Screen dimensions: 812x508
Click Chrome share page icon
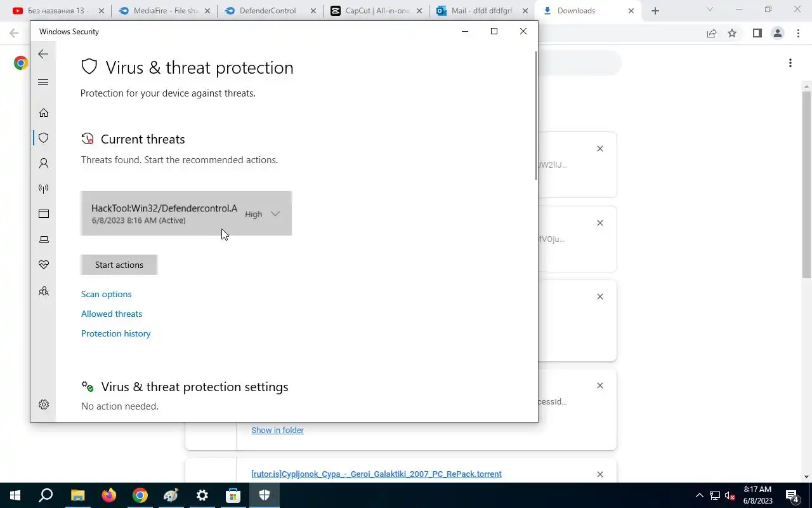[712, 33]
